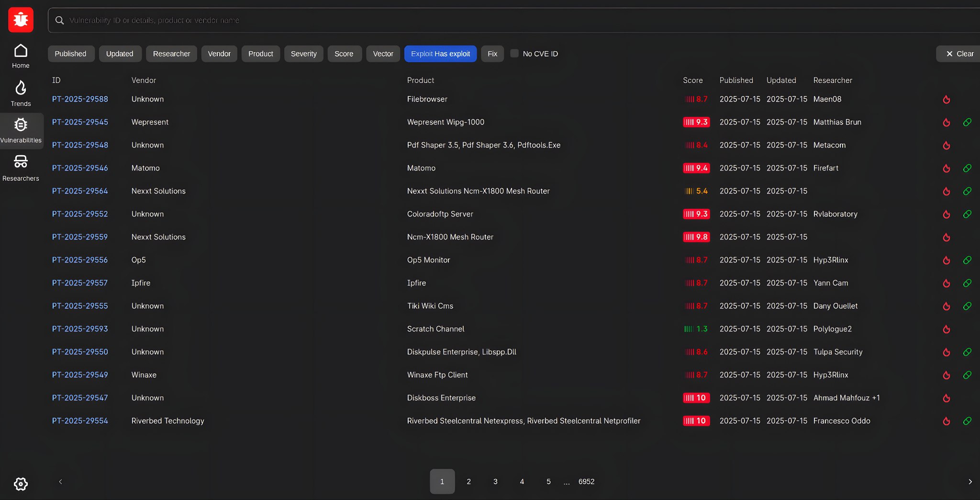Click researcher name Francesco Oddo
This screenshot has width=980, height=500.
(842, 421)
